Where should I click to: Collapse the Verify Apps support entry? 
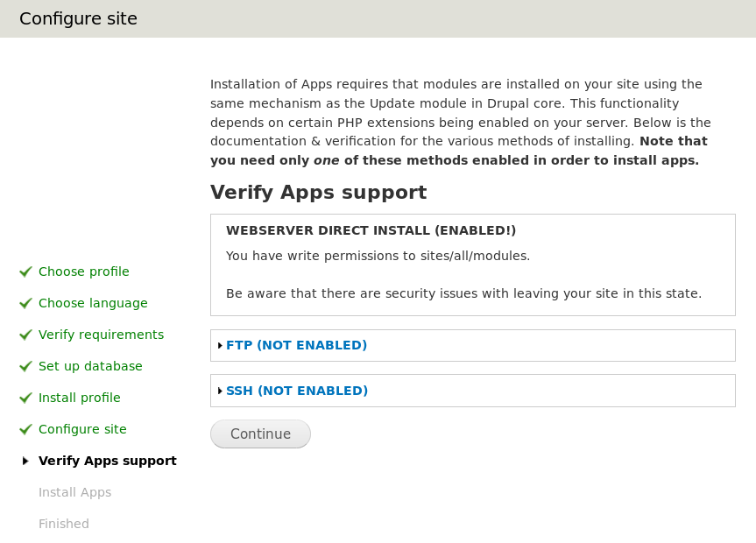(107, 461)
